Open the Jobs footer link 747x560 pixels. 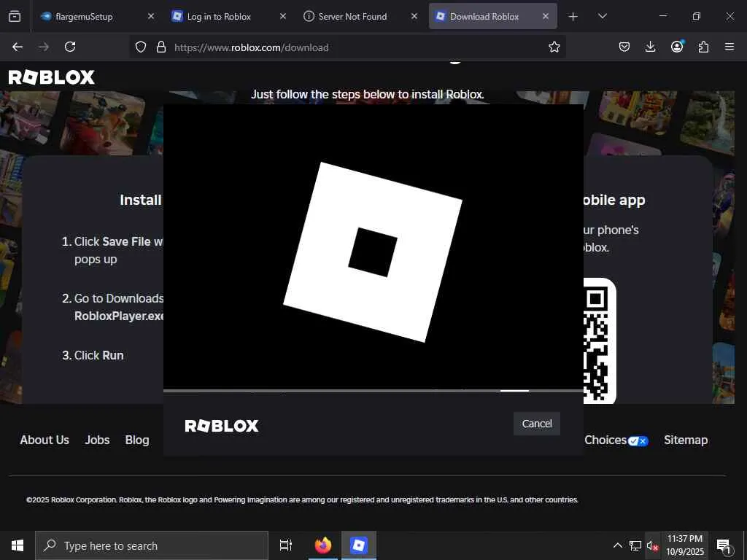[x=97, y=440]
